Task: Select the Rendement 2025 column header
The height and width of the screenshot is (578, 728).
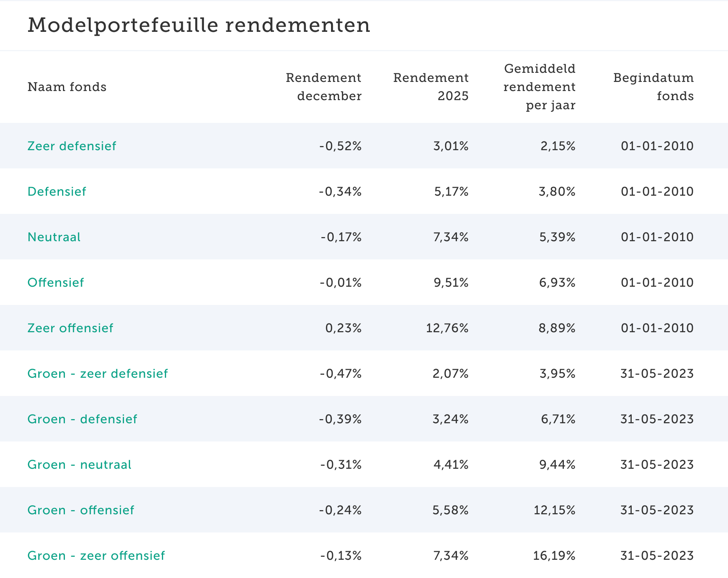Action: coord(431,87)
